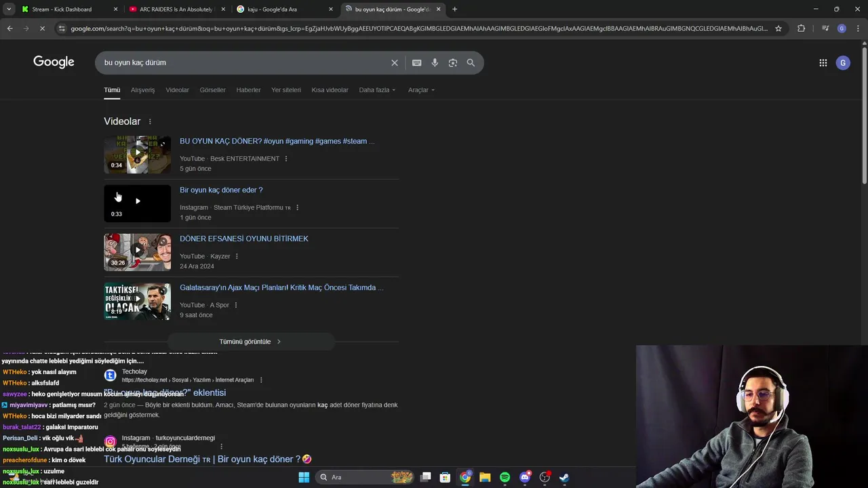Switch to the kaju Google search browser tab
Image resolution: width=868 pixels, height=488 pixels.
click(285, 9)
